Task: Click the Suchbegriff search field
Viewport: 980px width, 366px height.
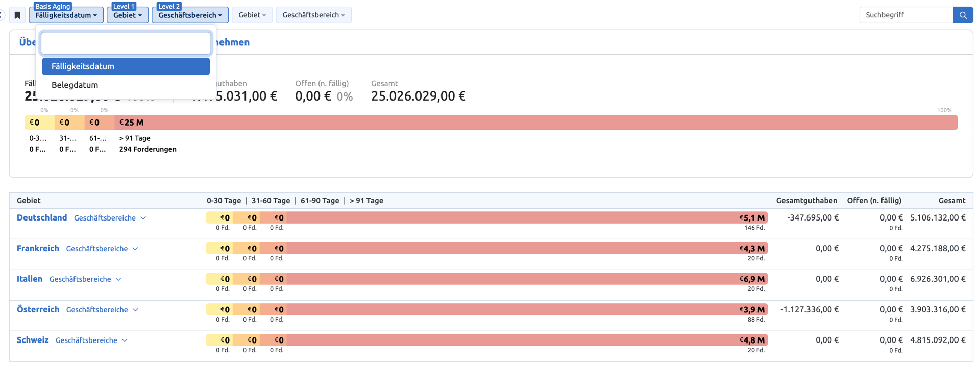Action: (906, 15)
